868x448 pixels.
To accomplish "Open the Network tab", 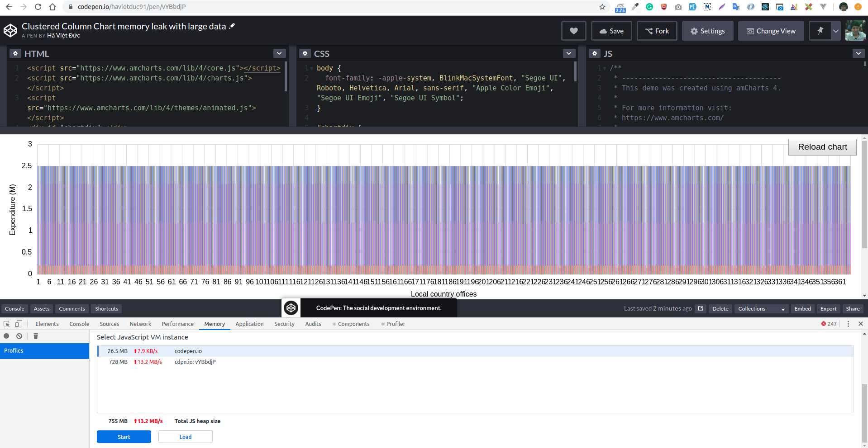I will (140, 324).
